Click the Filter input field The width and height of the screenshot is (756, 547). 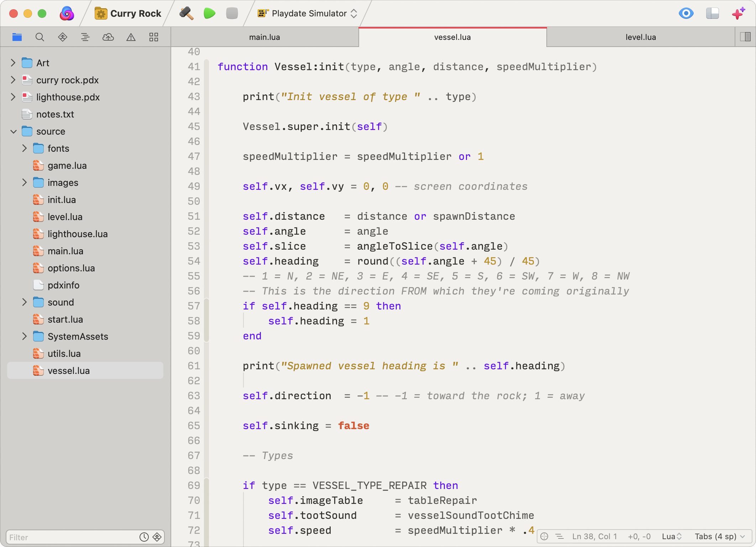click(x=71, y=537)
